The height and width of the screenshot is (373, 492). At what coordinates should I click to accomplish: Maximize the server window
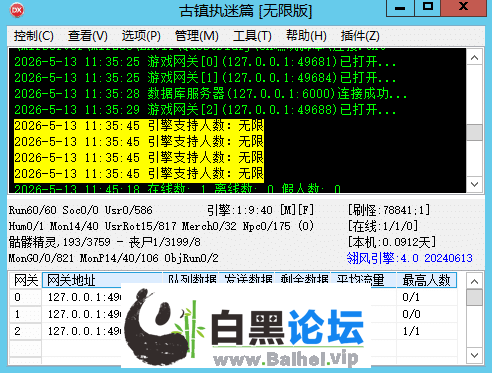tap(428, 8)
